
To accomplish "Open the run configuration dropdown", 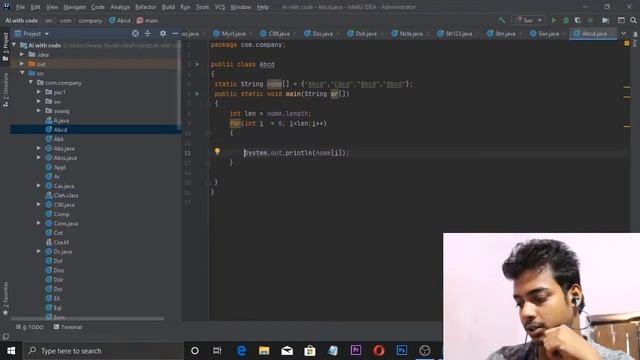I will [529, 20].
